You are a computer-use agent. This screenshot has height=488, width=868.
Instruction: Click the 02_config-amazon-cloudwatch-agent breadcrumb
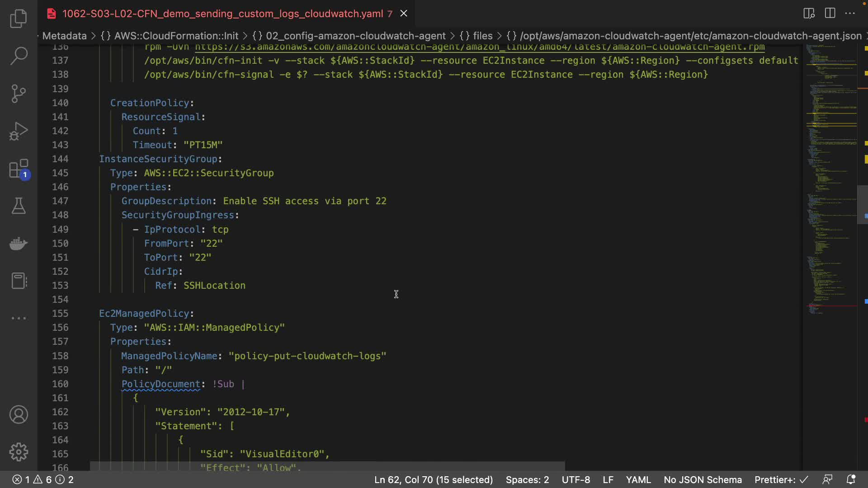[x=355, y=36]
